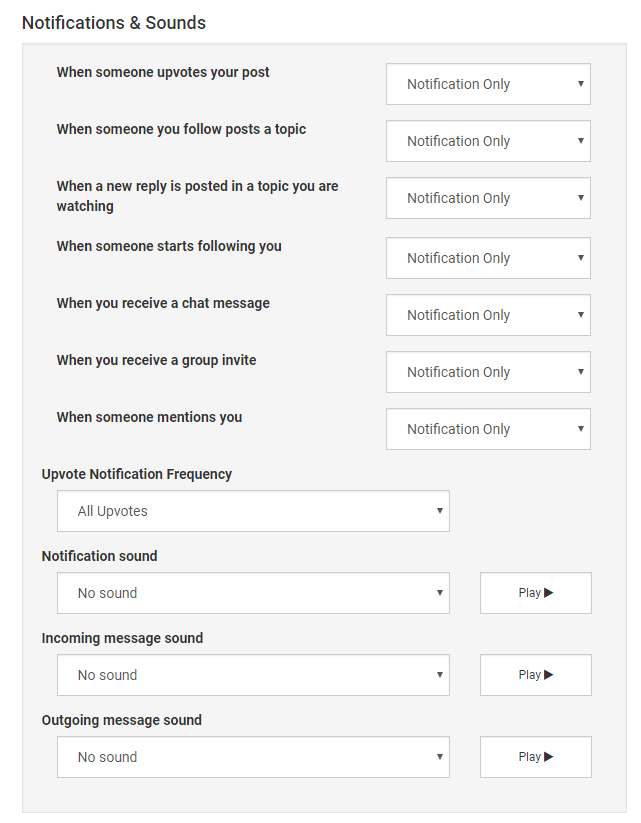Play the Outgoing message sound preview
Image resolution: width=641 pixels, height=823 pixels.
click(x=535, y=757)
